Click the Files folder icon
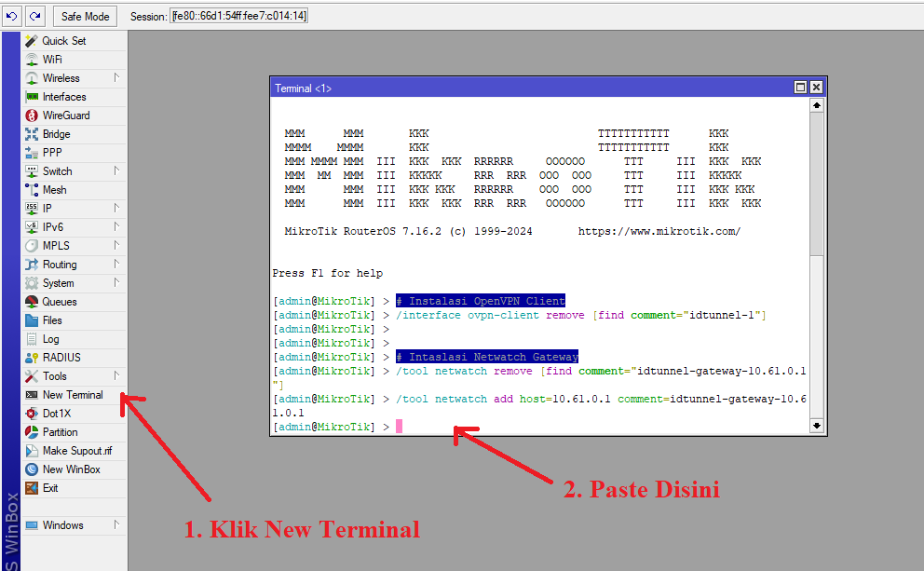924x571 pixels. click(32, 320)
